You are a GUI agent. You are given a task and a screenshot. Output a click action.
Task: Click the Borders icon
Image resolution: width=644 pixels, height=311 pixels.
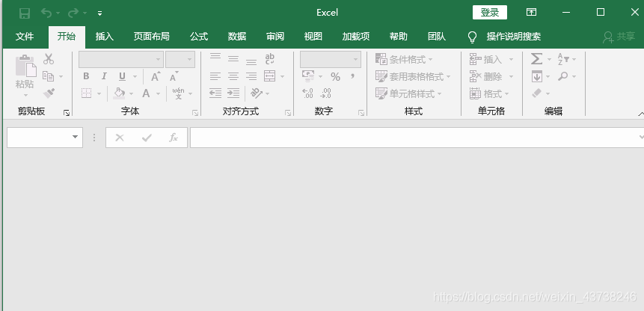click(86, 93)
